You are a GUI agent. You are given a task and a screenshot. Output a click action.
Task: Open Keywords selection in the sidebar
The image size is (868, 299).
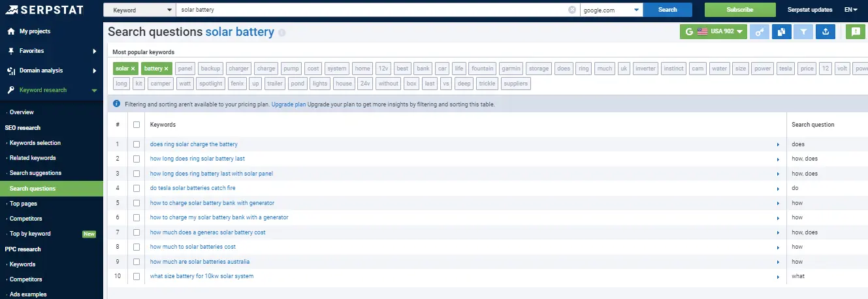[35, 143]
